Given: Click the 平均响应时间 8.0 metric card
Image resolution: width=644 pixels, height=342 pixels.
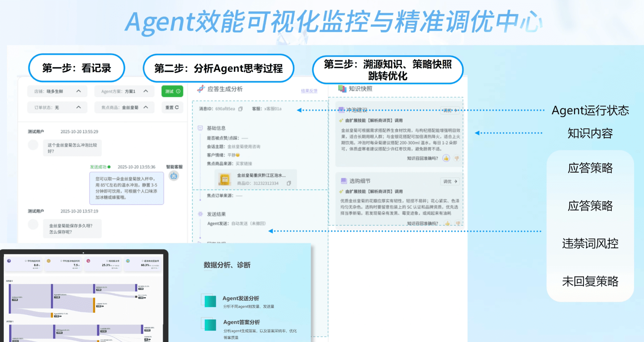Looking at the screenshot, I should pos(24,264).
